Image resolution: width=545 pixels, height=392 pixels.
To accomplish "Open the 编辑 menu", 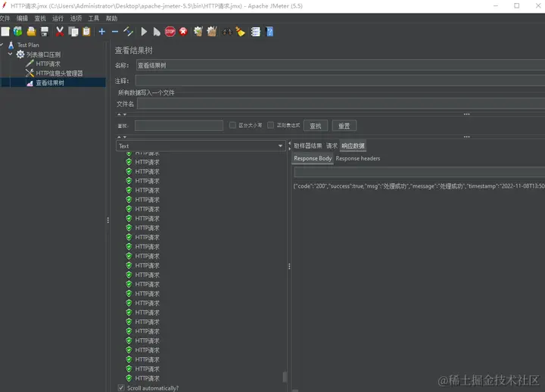I will tap(22, 18).
